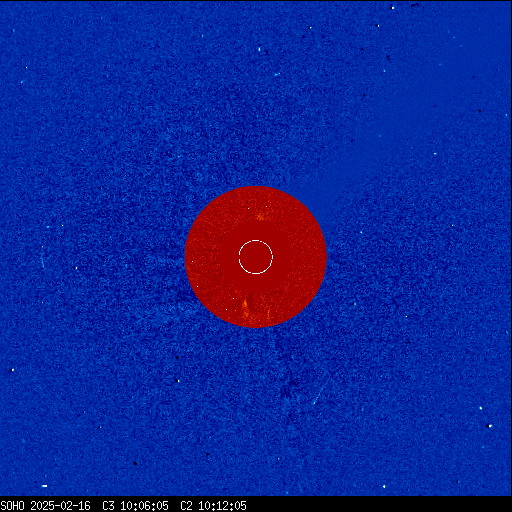Click the white star at bottom near right
Screen dimensions: 512x512
pyautogui.click(x=384, y=486)
